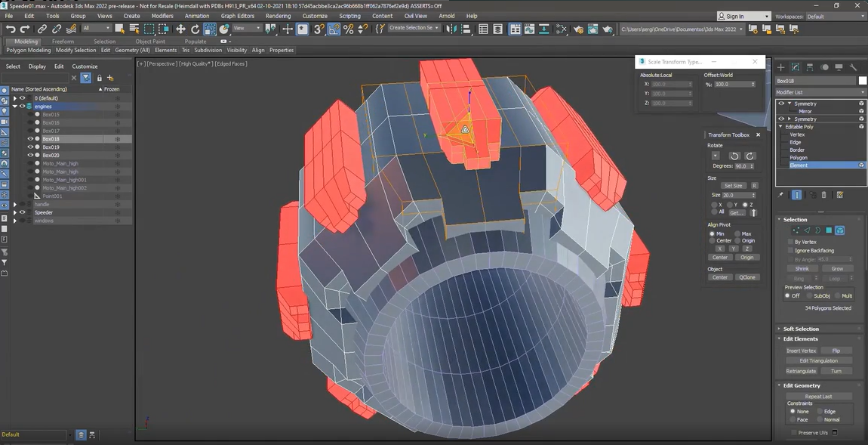Activate the Unlink Selection tool
This screenshot has height=445, width=868.
57,29
